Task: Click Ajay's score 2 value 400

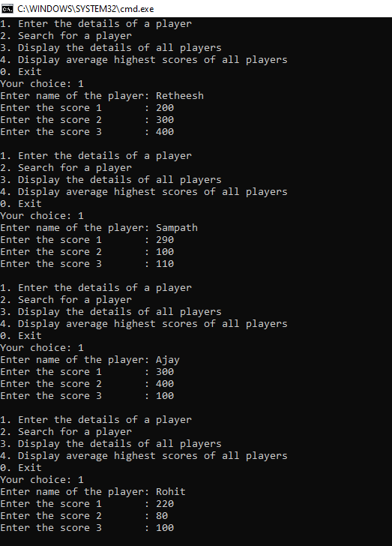Action: (165, 384)
